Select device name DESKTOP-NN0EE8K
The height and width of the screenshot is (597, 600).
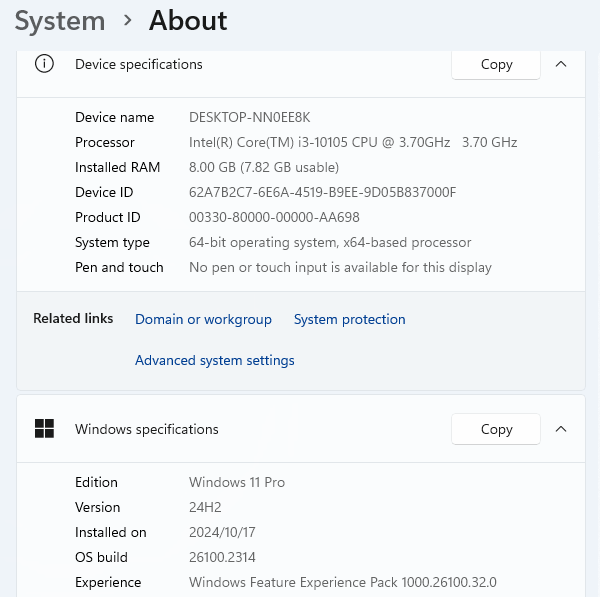point(249,117)
